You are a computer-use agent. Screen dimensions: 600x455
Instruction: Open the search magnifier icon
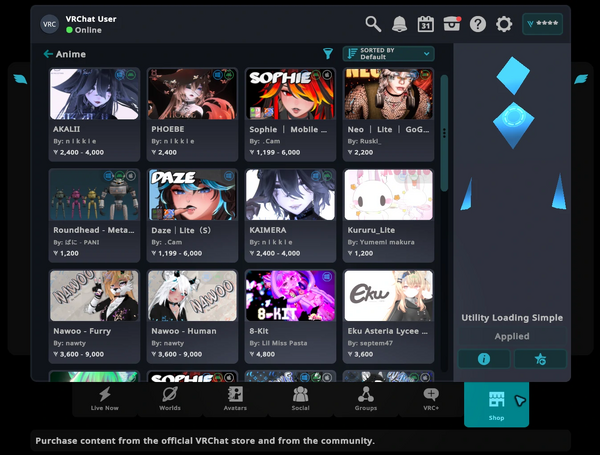[373, 24]
